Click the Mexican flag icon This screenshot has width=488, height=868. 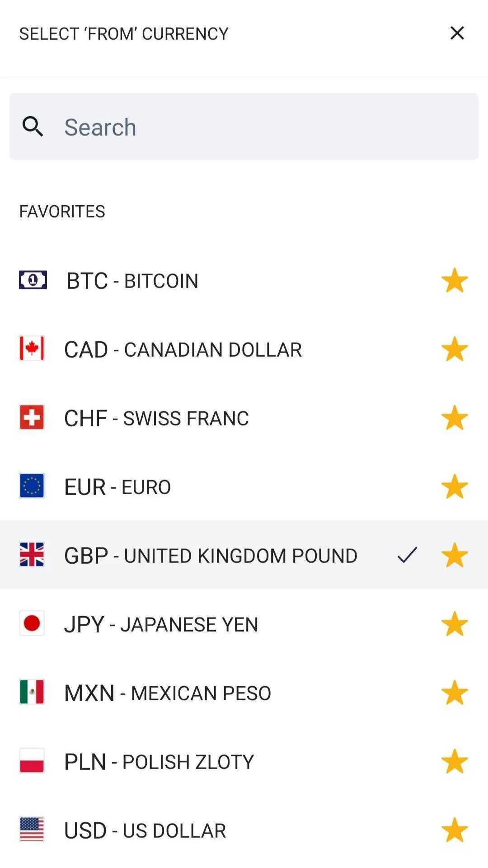click(x=32, y=692)
